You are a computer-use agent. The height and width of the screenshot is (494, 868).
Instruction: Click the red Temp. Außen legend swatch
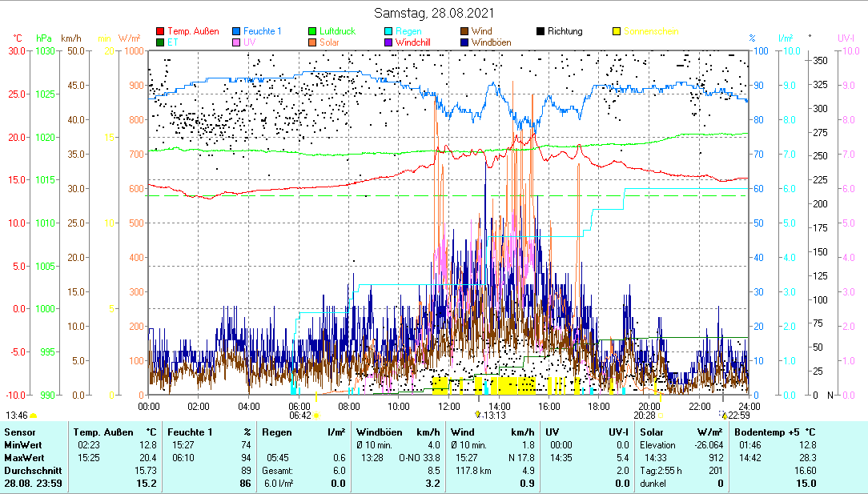click(160, 32)
